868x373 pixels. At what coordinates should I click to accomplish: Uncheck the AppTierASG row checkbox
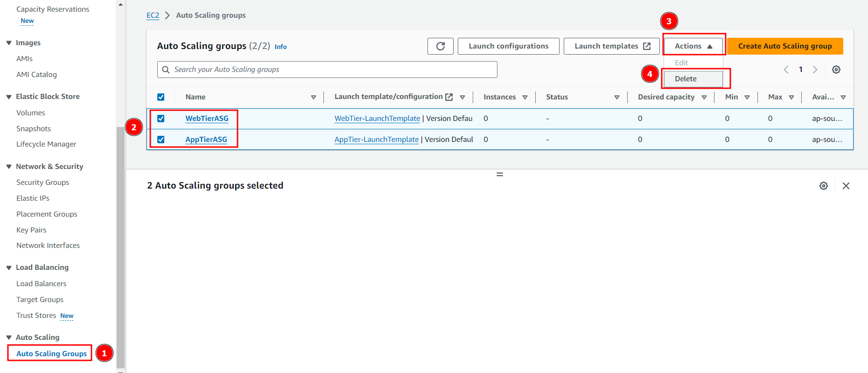point(161,140)
